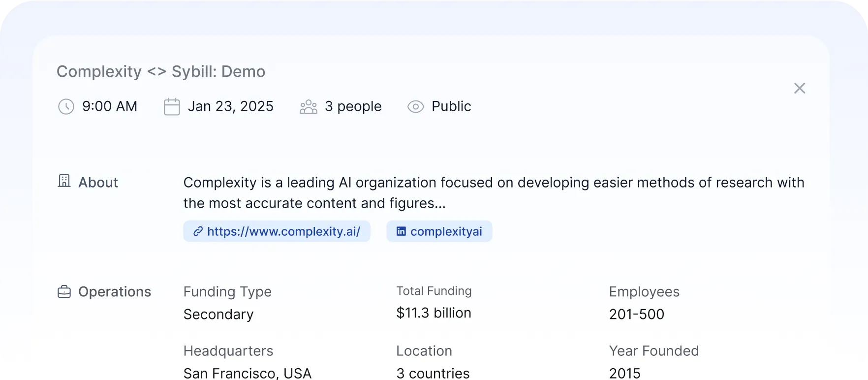The height and width of the screenshot is (380, 868).
Task: Click the title Complexity <> Sybill: Demo
Action: coord(161,71)
